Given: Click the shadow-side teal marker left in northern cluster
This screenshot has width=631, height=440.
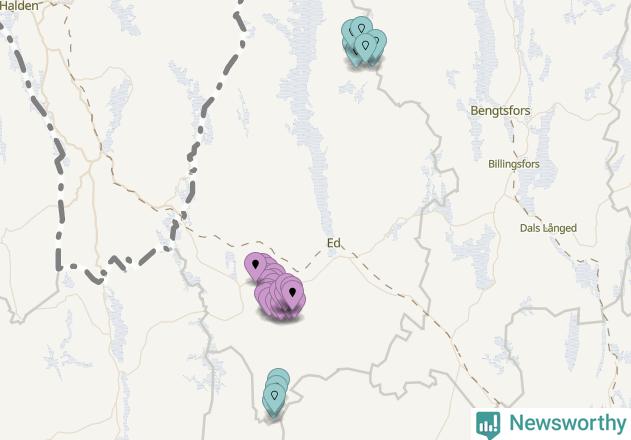Looking at the screenshot, I should point(347,42).
